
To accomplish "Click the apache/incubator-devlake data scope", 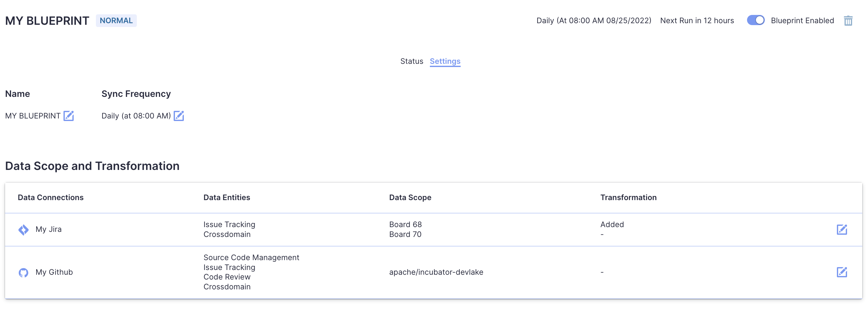I will click(436, 272).
